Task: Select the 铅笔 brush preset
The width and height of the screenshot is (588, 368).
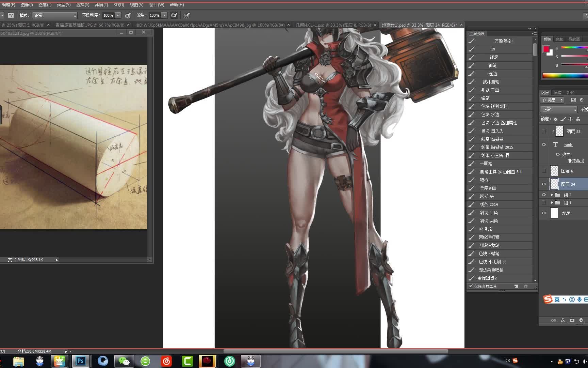Action: (x=500, y=98)
